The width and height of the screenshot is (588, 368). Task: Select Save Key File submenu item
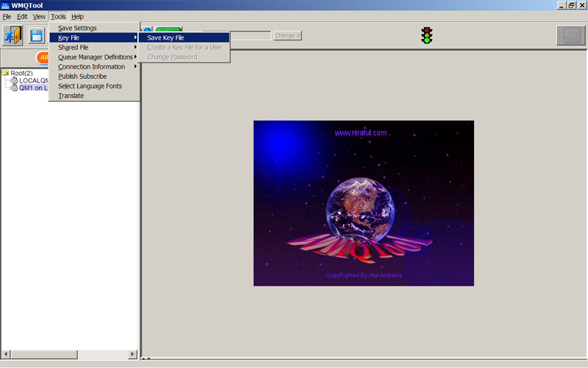pos(184,38)
